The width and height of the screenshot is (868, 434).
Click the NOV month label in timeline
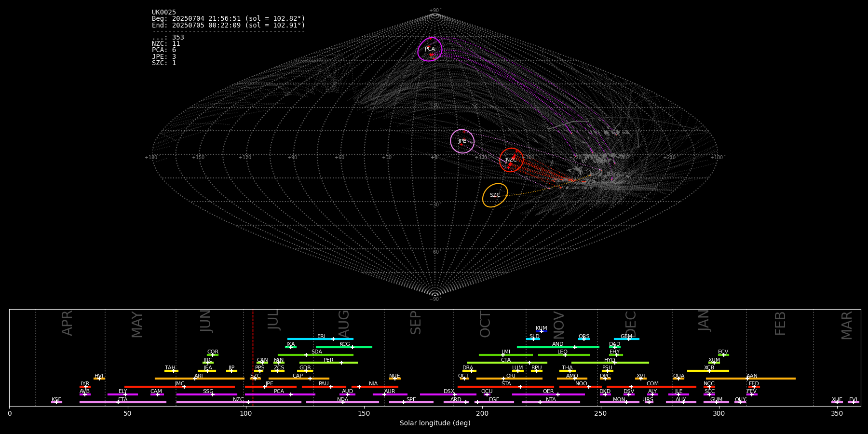559,325
